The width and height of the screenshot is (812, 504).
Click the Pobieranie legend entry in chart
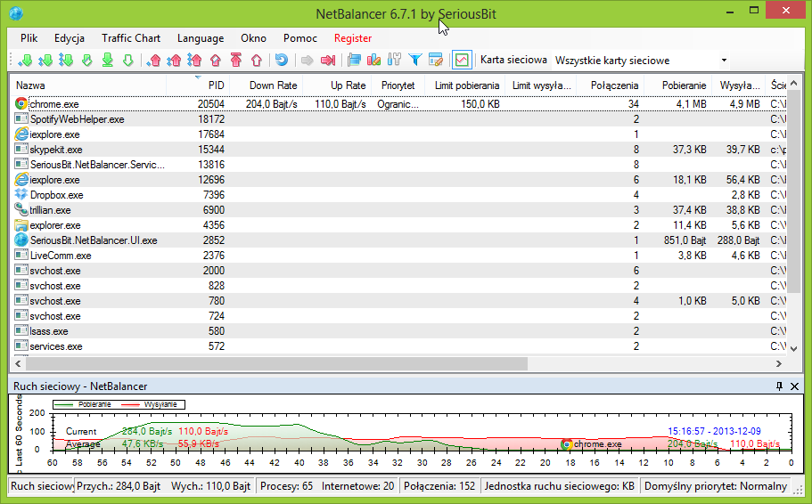[x=83, y=404]
